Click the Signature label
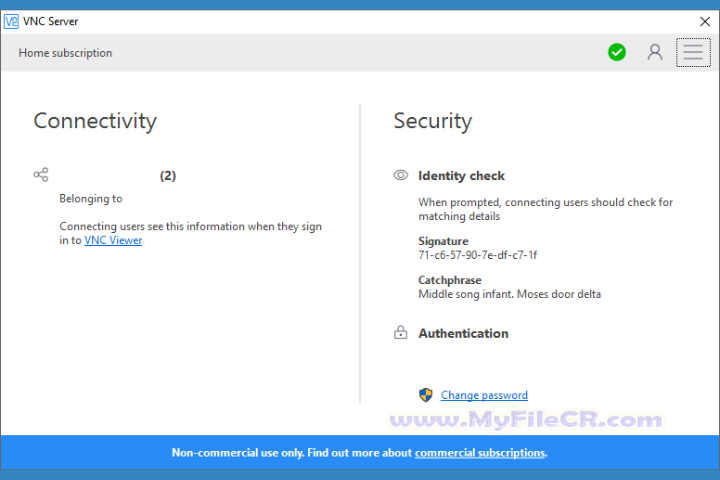Viewport: 720px width, 480px height. 443,241
